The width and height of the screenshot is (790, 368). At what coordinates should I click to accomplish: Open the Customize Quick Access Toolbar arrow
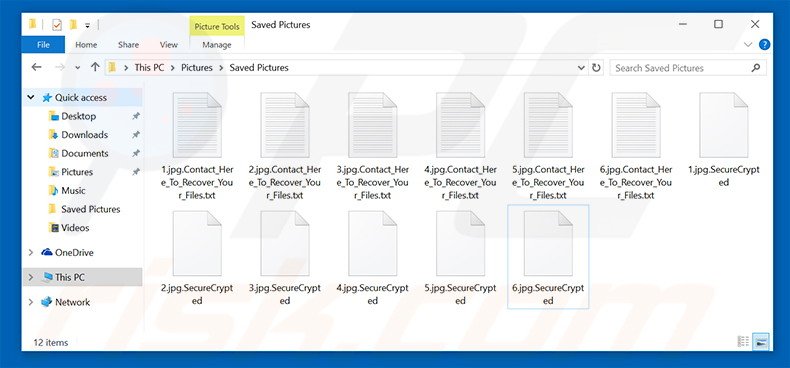click(x=87, y=25)
